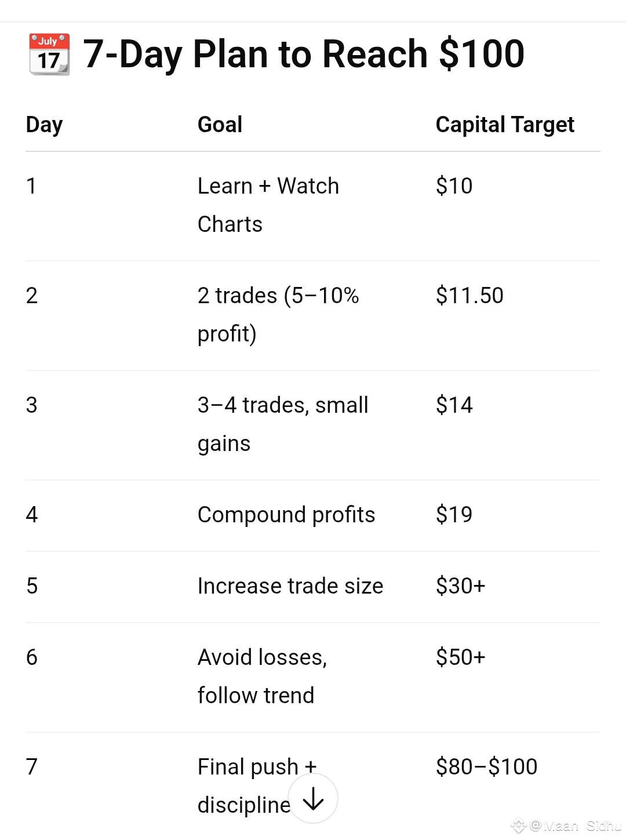
Task: Select the Day column header
Action: 45,125
